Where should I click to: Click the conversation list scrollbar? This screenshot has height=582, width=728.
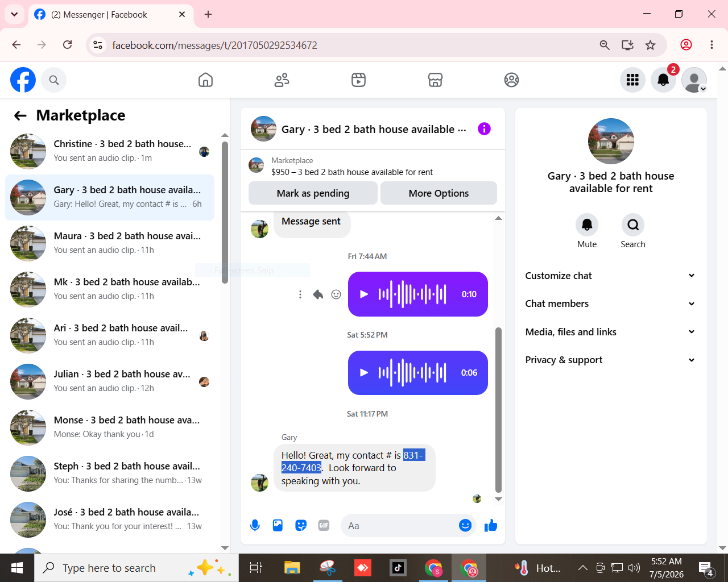coord(225,212)
